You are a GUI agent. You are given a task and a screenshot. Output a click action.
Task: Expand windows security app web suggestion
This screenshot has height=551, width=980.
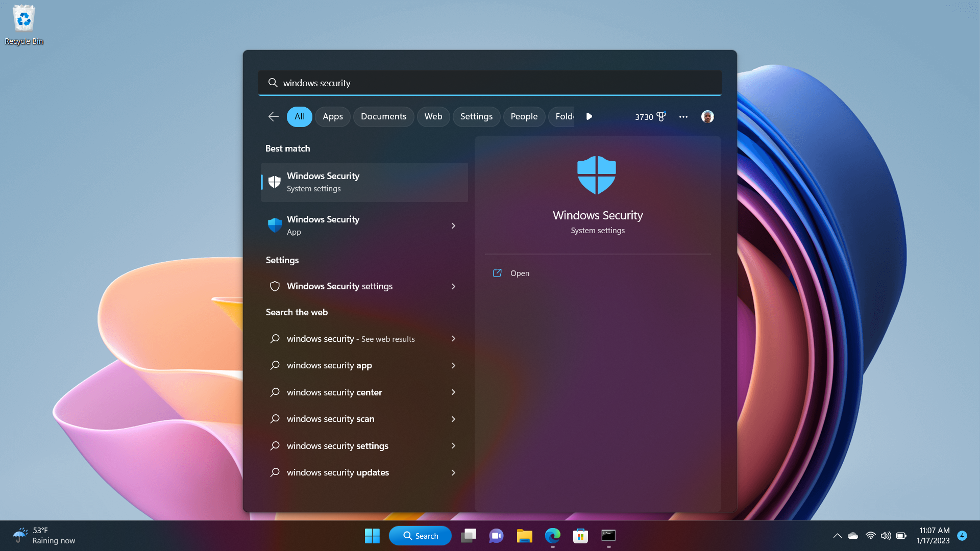click(453, 365)
